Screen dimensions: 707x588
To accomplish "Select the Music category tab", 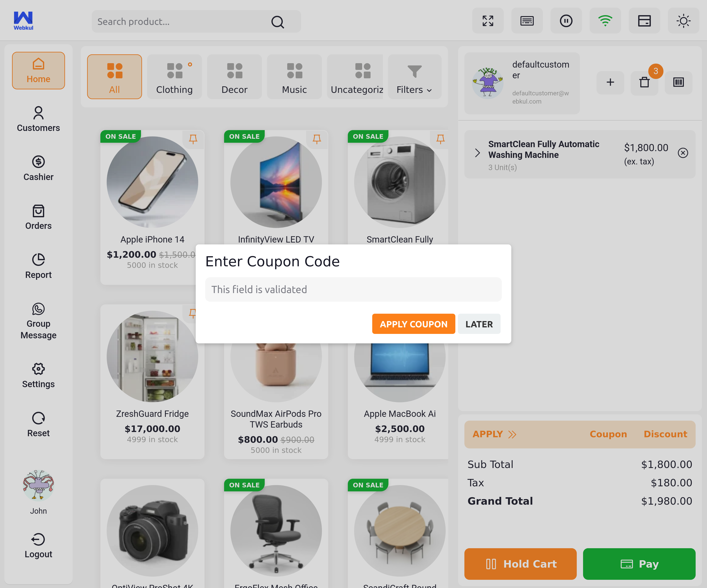I will (294, 77).
